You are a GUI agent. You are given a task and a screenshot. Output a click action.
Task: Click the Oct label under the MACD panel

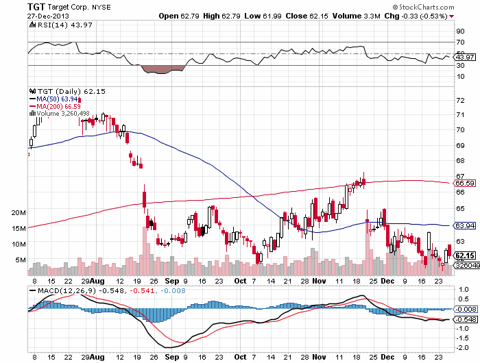(240, 357)
